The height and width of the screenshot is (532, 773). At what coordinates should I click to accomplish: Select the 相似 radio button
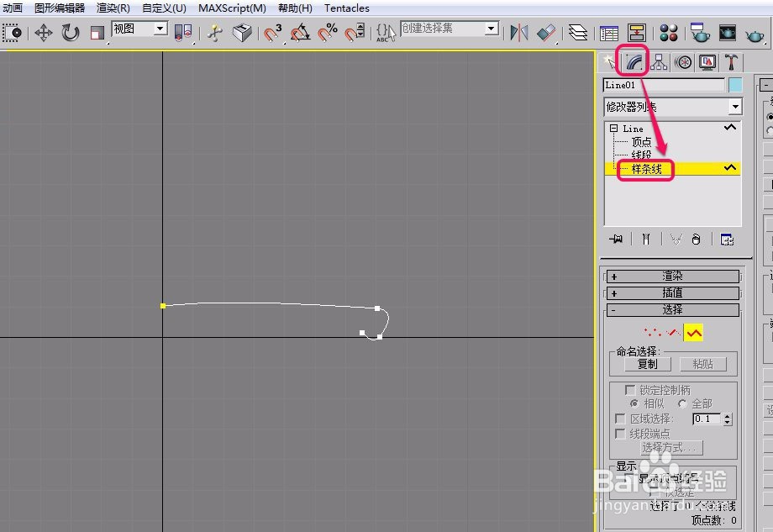pos(634,403)
